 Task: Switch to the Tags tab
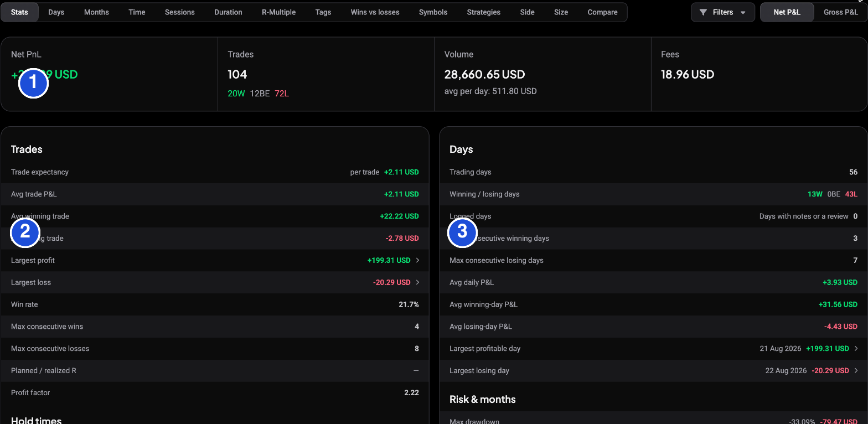(x=323, y=12)
